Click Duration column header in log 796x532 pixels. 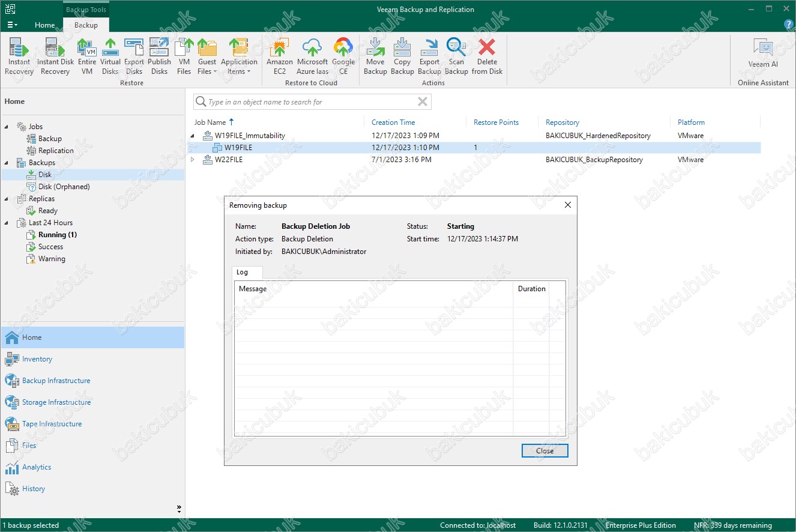click(531, 289)
